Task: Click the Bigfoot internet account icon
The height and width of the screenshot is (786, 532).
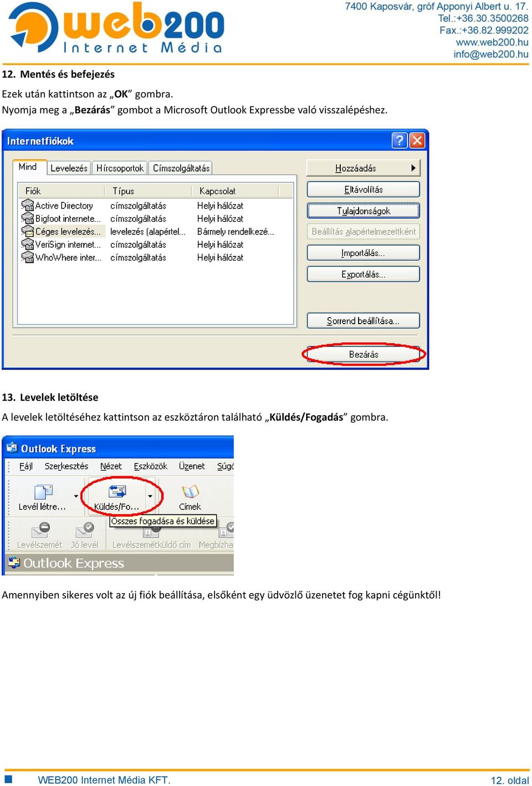Action: click(27, 218)
